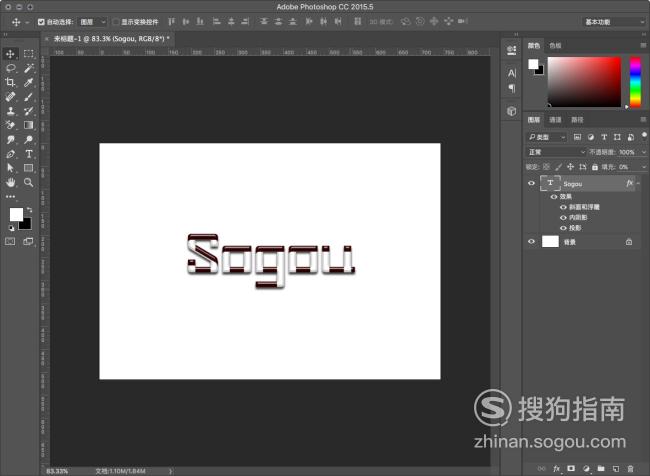Select the Path Selection arrow tool
Viewport: 650px width, 476px height.
click(10, 168)
